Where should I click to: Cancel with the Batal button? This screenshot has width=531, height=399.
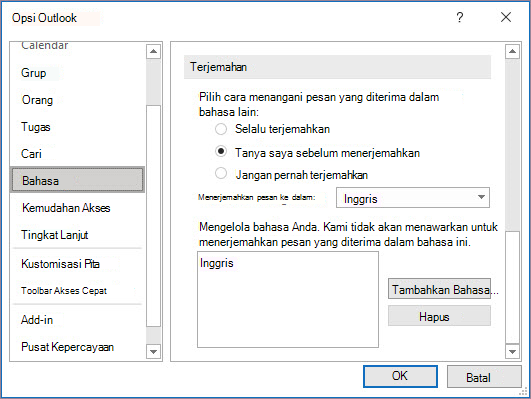pos(484,377)
